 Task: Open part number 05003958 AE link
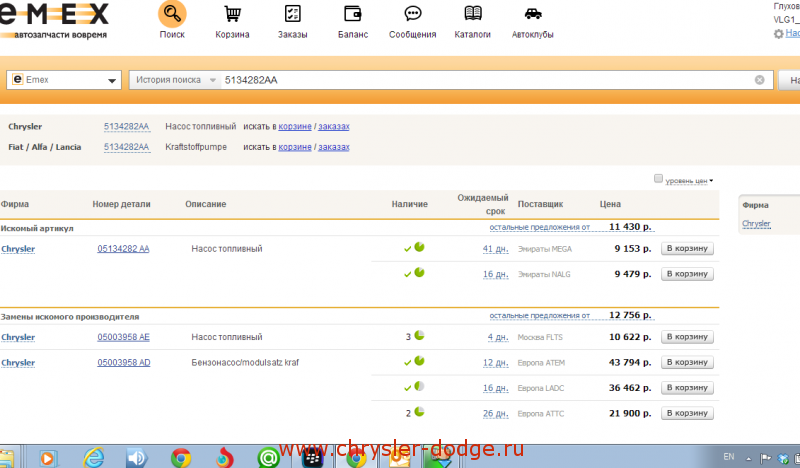coord(123,337)
